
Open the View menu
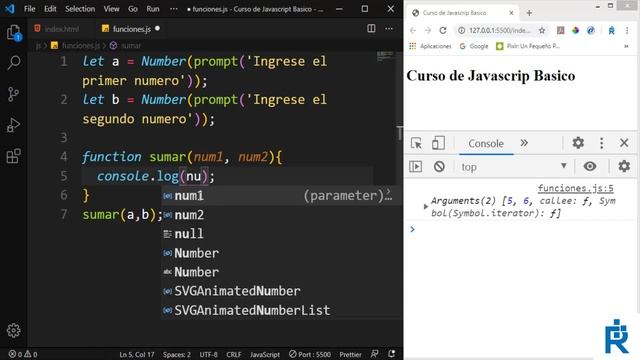(111, 9)
